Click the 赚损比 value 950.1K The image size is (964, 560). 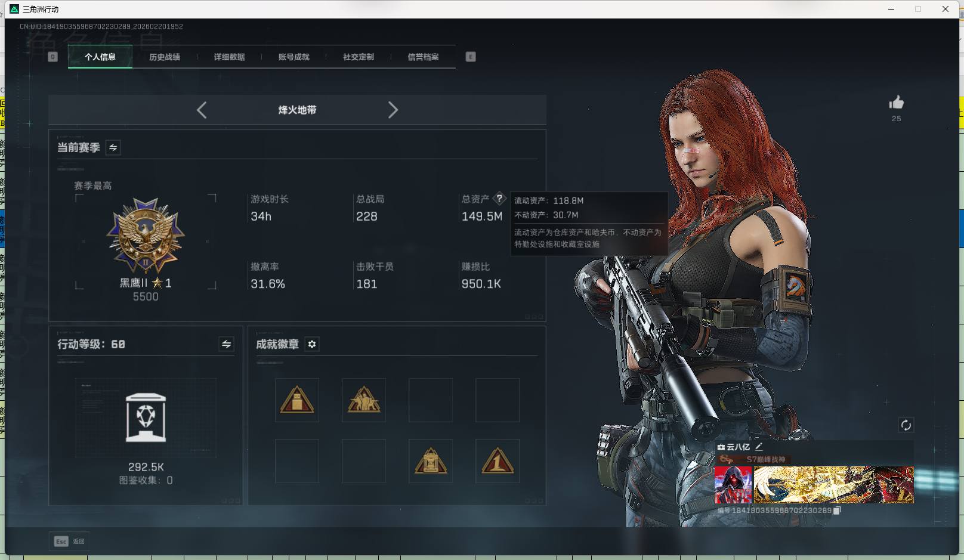[481, 284]
